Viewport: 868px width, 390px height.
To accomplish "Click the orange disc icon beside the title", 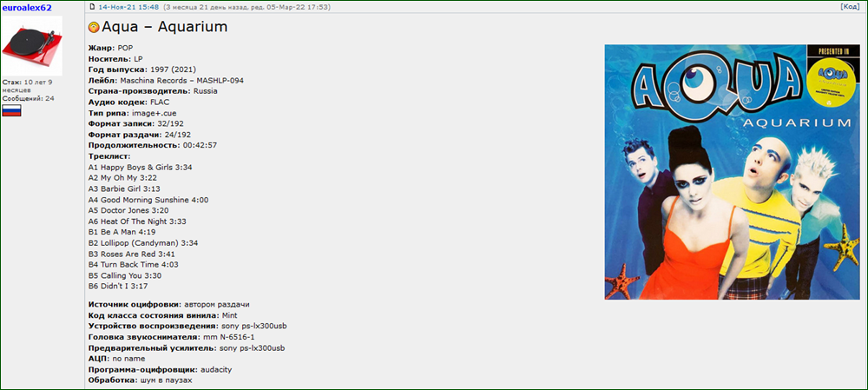I will click(x=95, y=29).
